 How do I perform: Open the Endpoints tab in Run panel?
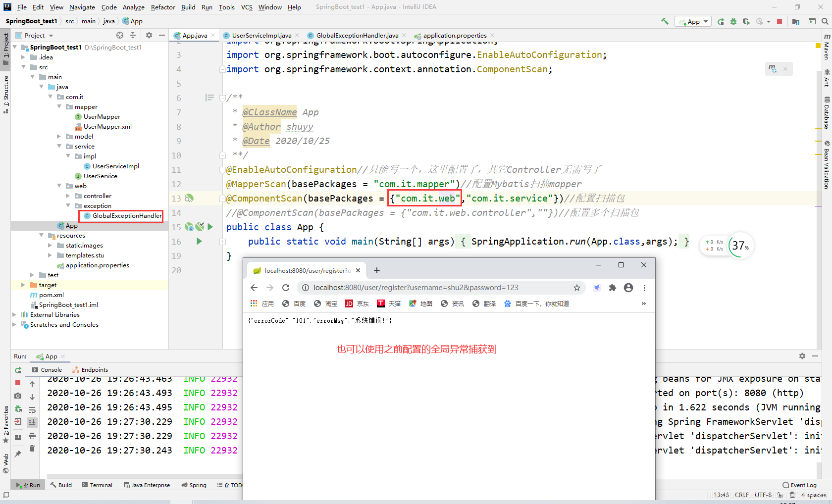(90, 370)
